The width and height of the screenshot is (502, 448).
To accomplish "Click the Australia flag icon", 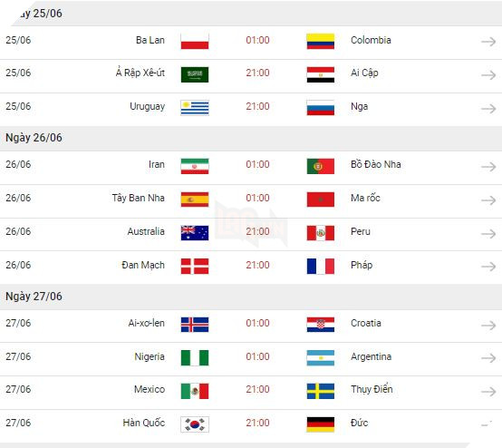I will click(x=195, y=233).
